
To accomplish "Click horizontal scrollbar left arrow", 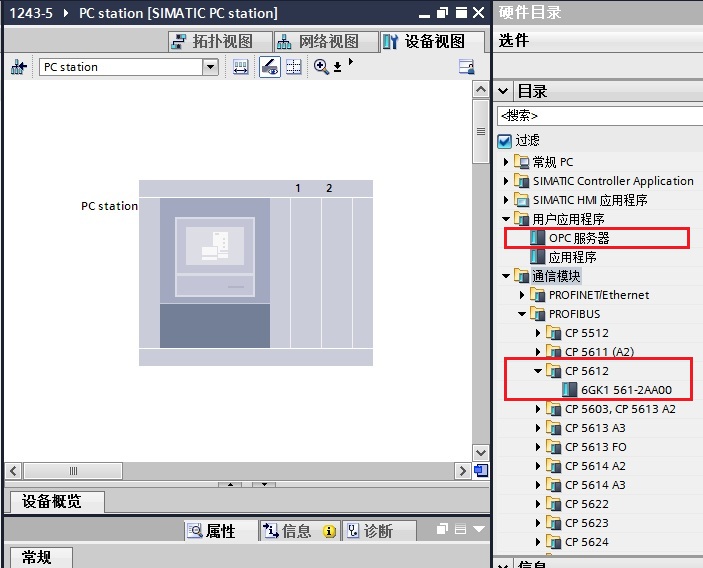I will click(13, 471).
